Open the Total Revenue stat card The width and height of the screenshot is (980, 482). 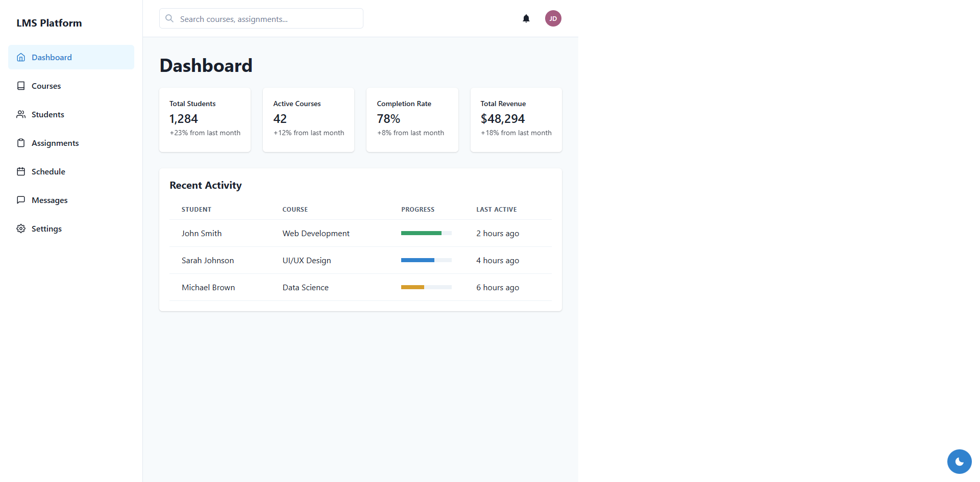516,120
